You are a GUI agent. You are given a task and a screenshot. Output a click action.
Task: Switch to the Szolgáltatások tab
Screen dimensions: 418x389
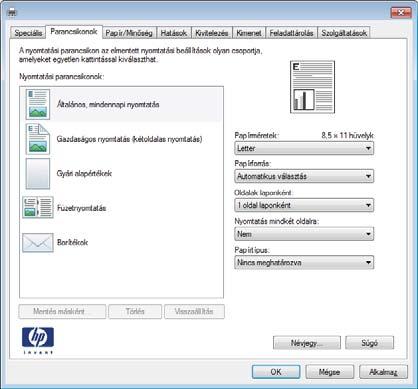[x=344, y=33]
